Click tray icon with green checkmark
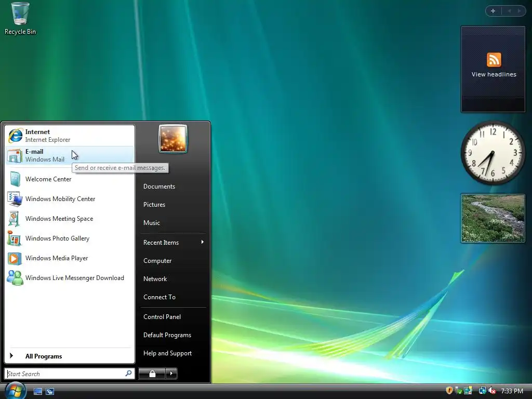The height and width of the screenshot is (399, 532). (x=458, y=391)
